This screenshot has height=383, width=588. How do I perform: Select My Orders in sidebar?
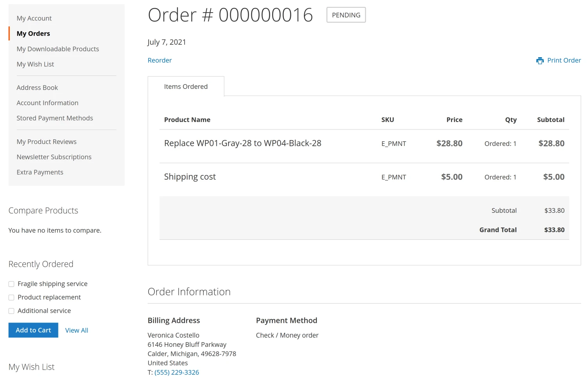click(x=33, y=34)
